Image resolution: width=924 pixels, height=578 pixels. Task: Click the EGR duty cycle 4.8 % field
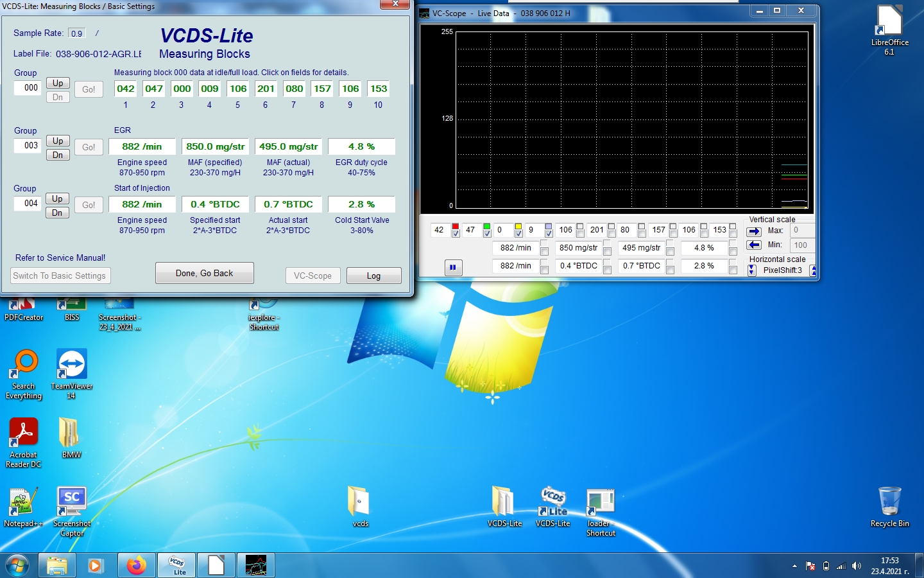(x=361, y=146)
